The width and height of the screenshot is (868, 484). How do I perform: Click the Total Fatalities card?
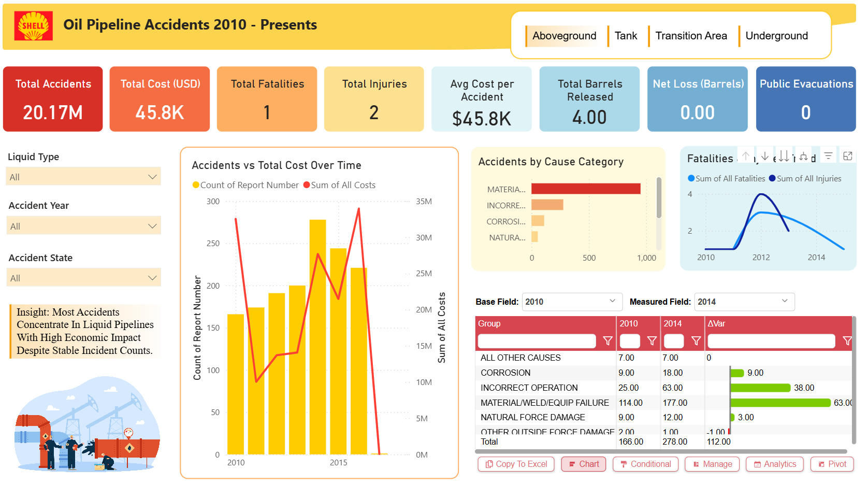(x=267, y=99)
